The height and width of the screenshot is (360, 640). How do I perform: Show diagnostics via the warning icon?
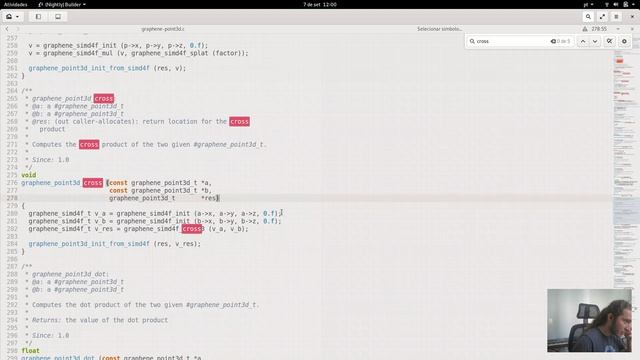click(x=585, y=29)
